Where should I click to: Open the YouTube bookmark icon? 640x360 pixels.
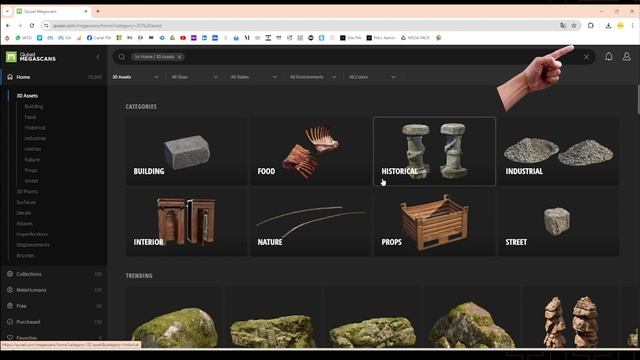(x=183, y=38)
